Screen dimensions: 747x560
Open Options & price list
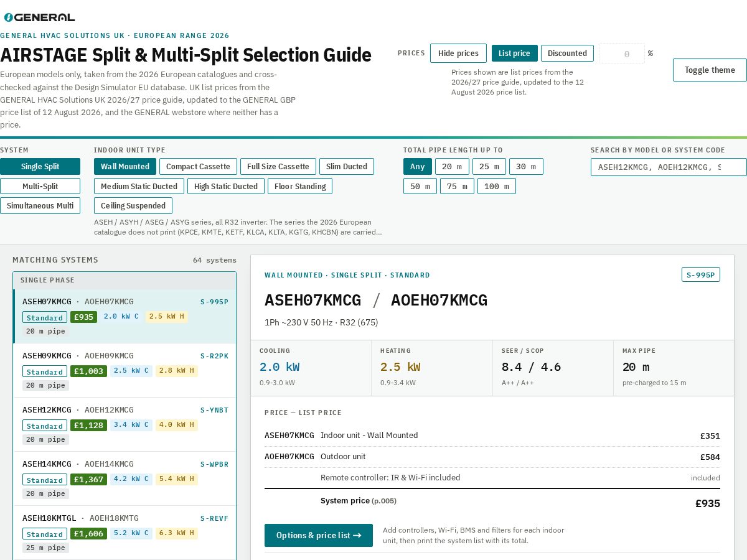point(319,535)
